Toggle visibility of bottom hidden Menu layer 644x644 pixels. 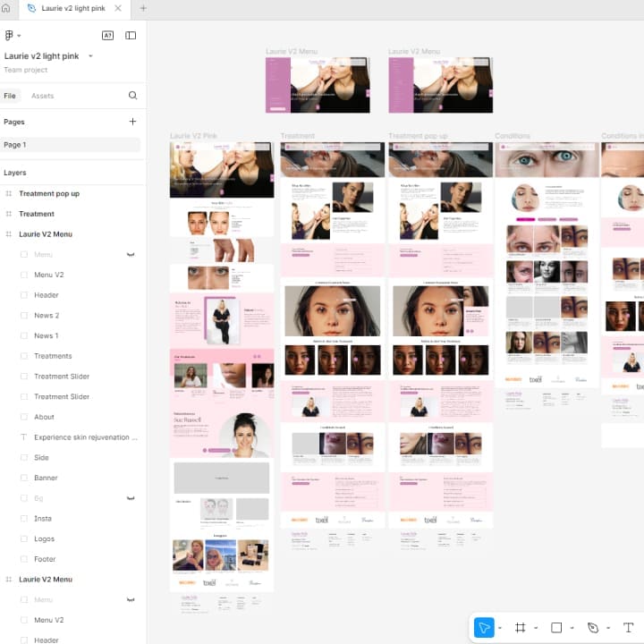[131, 600]
